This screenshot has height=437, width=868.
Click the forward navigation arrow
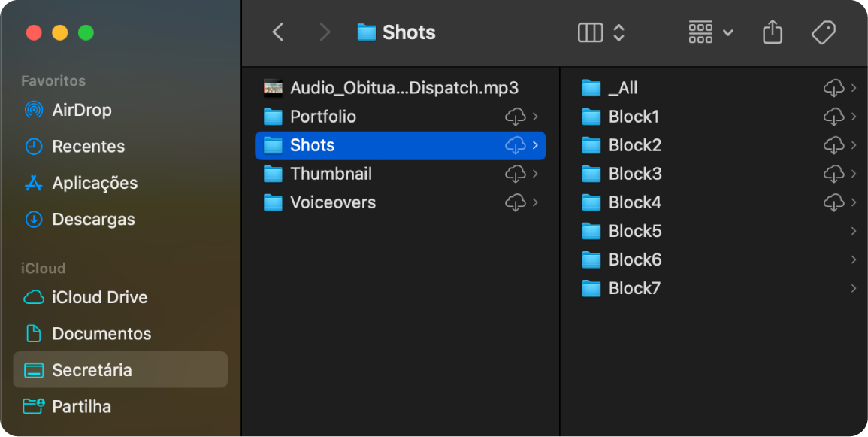pos(325,32)
